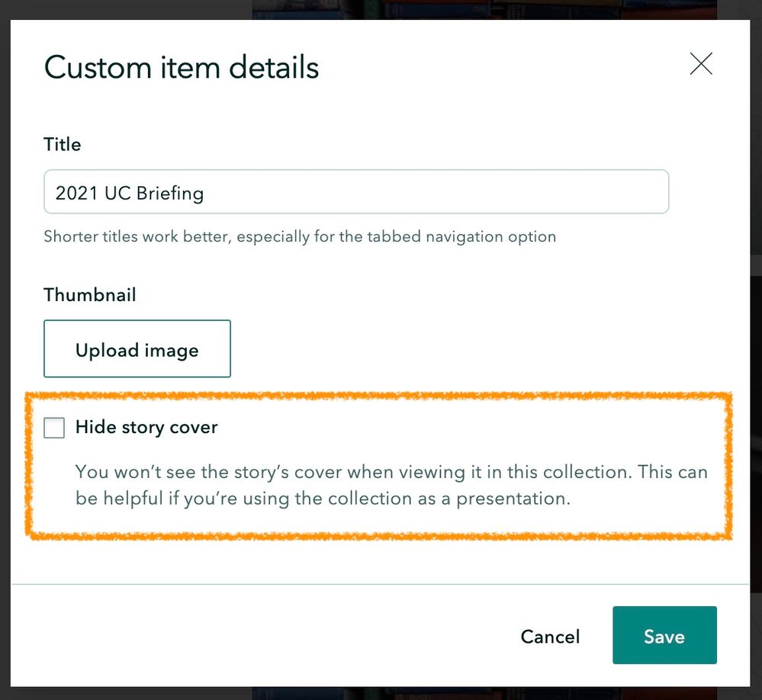This screenshot has height=700, width=762.
Task: Focus the Title text input field
Action: (356, 192)
